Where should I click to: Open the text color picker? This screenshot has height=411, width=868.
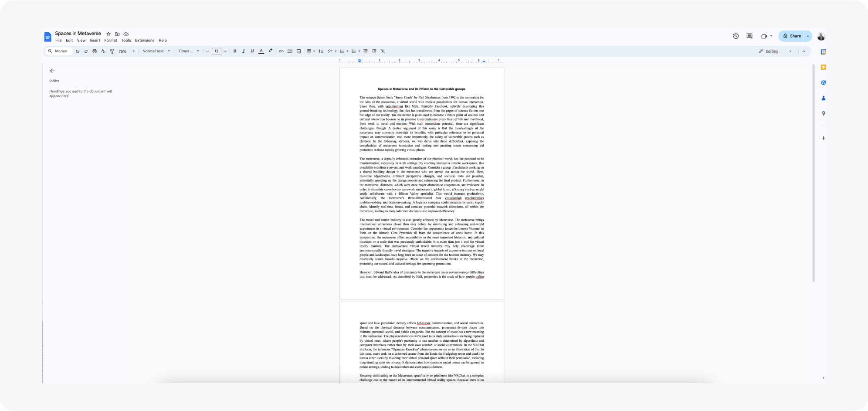(261, 51)
